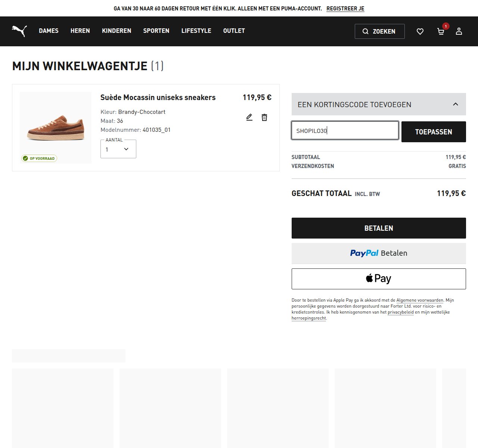Pay with the PayPal Betalen button
Image resolution: width=478 pixels, height=448 pixels.
coord(379,253)
